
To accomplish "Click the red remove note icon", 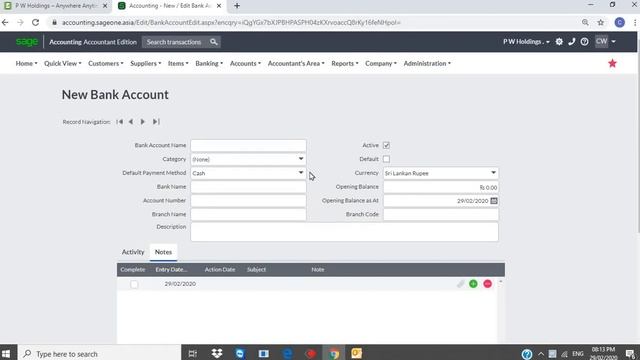I will [487, 284].
